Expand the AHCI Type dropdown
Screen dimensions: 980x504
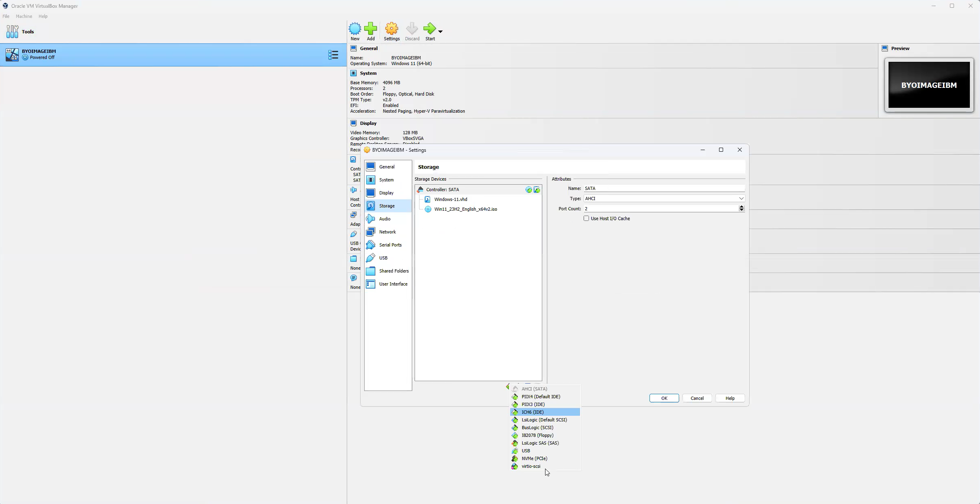(742, 198)
